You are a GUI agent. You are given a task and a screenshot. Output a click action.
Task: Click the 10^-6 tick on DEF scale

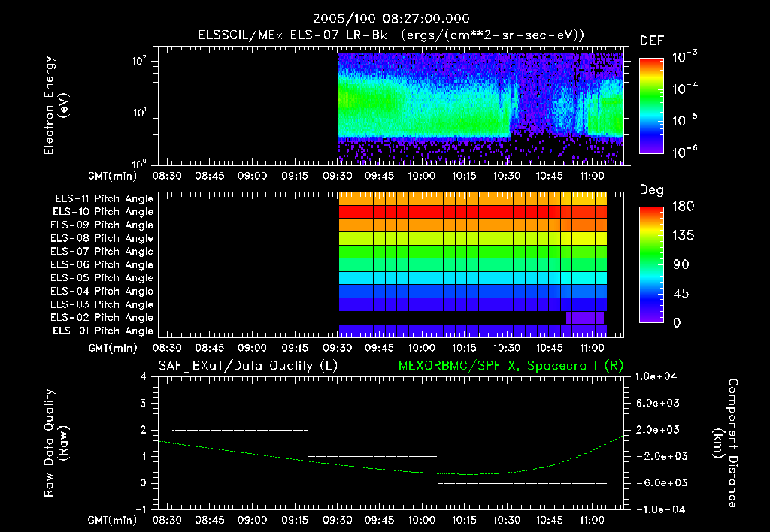684,152
